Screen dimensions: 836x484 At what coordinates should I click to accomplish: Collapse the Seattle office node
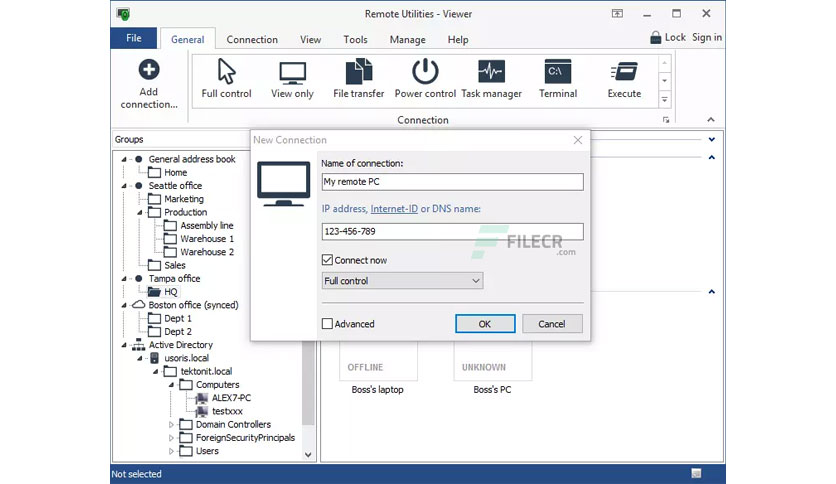124,186
